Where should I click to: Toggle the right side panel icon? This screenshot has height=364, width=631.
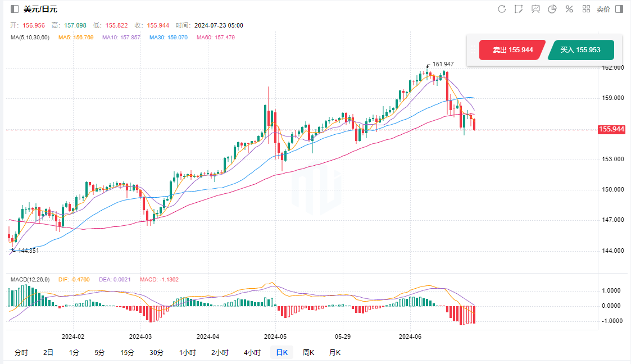tap(619, 9)
